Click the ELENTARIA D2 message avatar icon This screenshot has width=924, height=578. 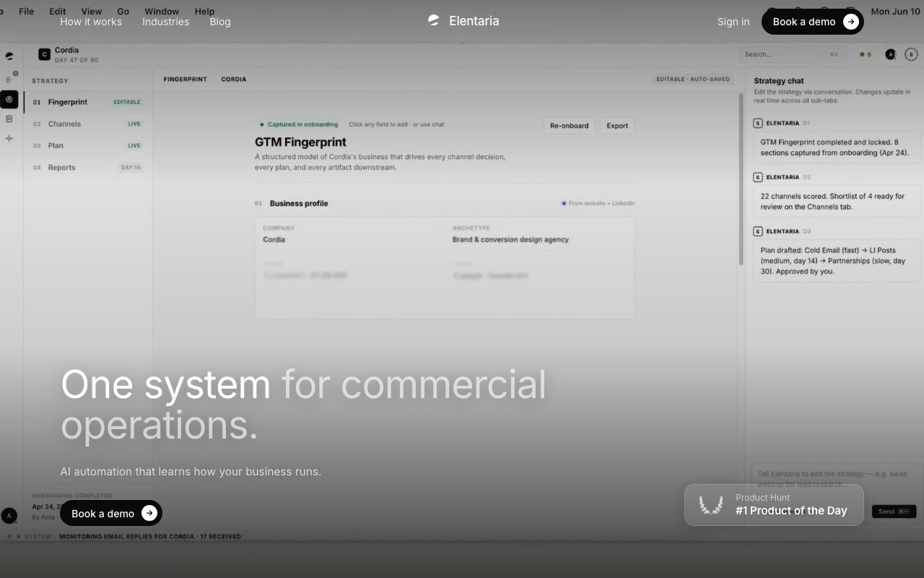[x=758, y=177]
